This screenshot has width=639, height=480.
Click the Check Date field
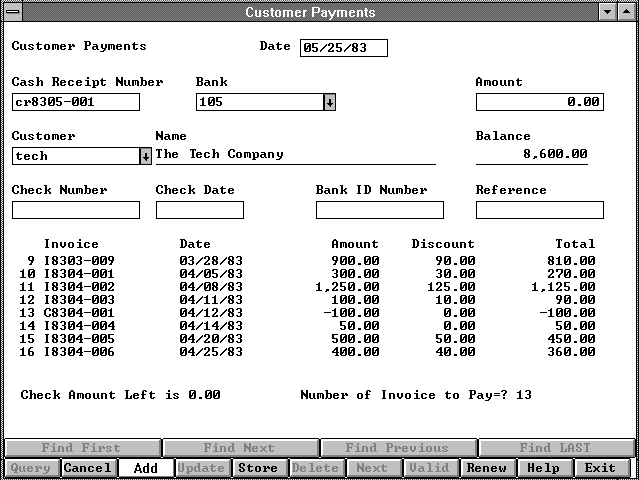click(x=200, y=210)
